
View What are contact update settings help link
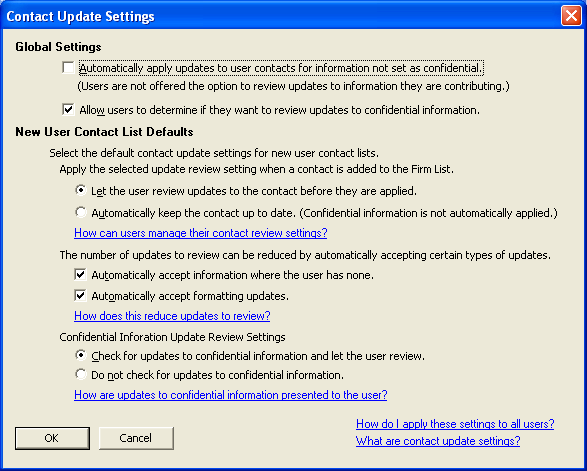click(x=438, y=441)
